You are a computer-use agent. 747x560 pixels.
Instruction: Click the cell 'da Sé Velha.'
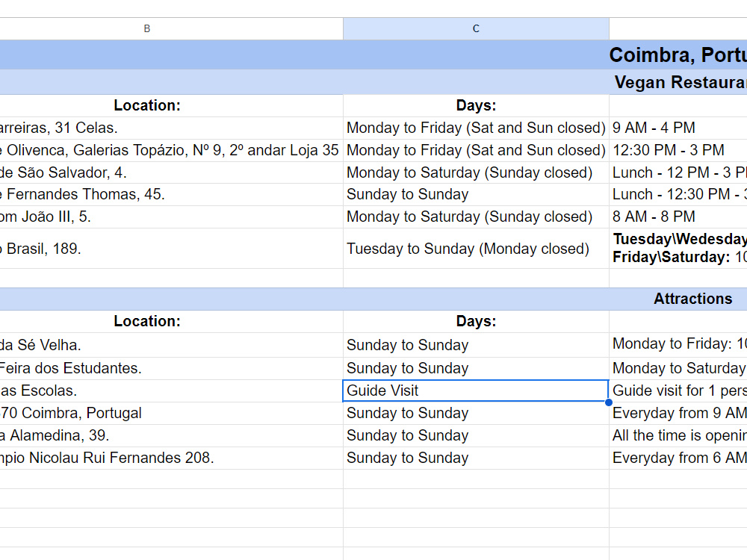click(x=171, y=345)
